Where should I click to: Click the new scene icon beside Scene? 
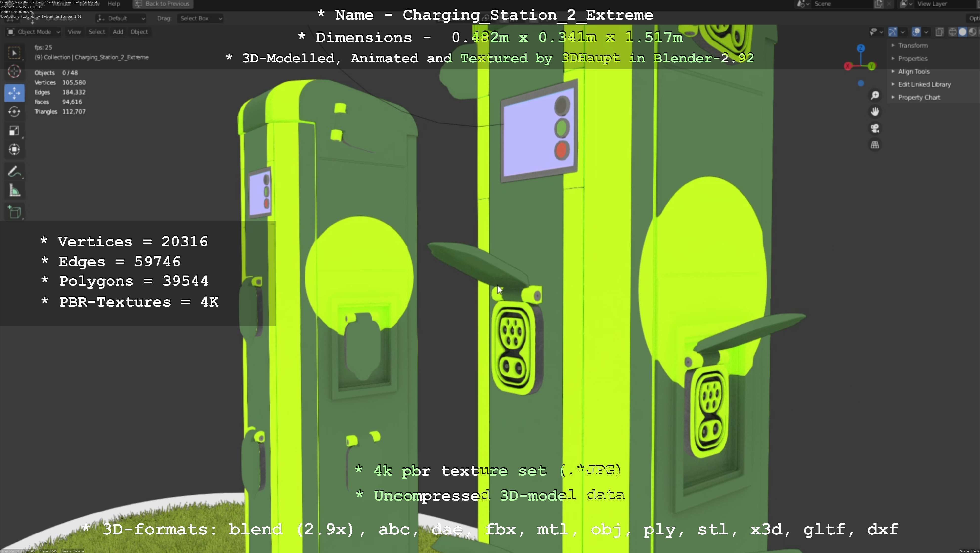tap(879, 4)
